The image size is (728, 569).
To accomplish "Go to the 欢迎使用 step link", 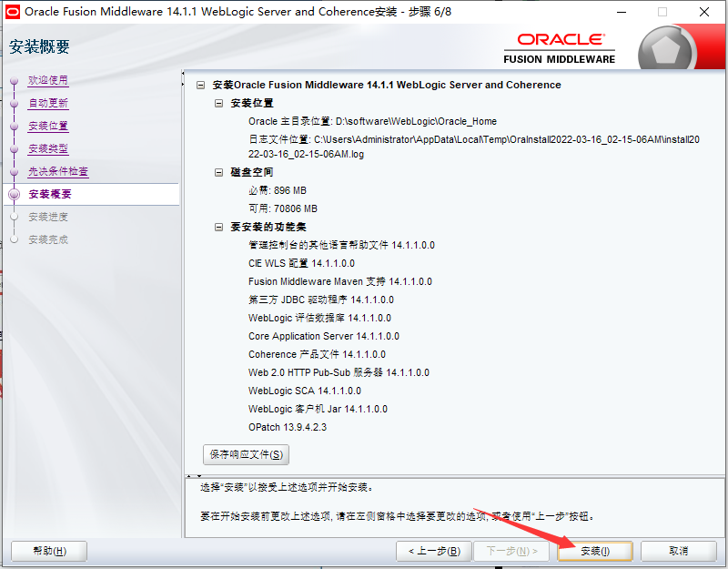I will [x=48, y=80].
